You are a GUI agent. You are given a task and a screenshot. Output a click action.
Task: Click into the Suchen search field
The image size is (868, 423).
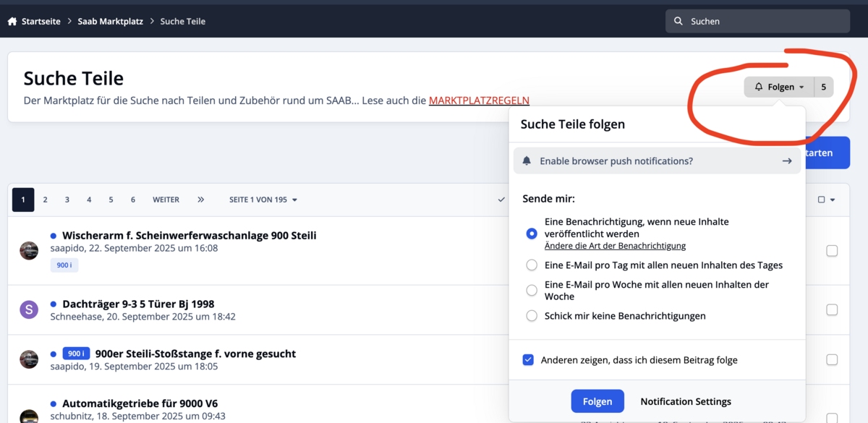tap(757, 22)
